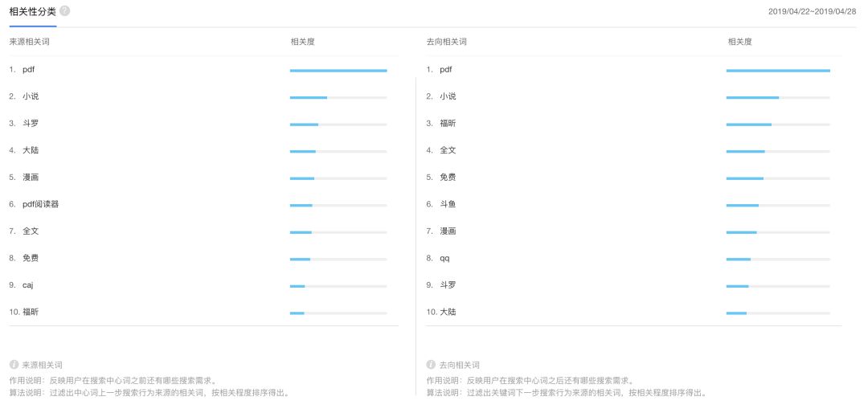This screenshot has height=413, width=868.
Task: Click the 相关度 header in the destination table
Action: pos(739,41)
